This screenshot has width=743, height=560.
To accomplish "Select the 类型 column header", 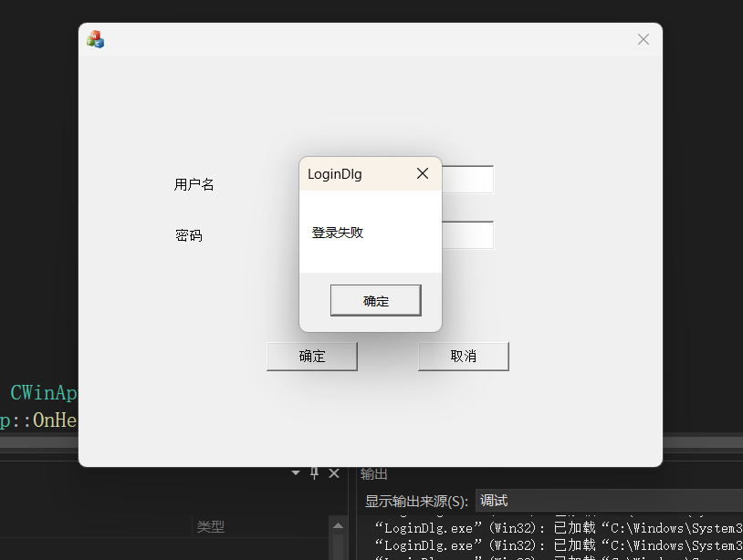I will (x=210, y=526).
